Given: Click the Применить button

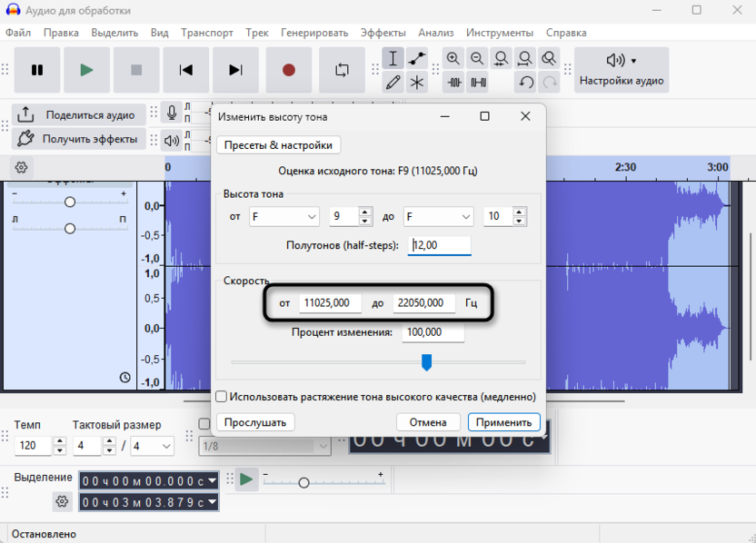Looking at the screenshot, I should click(504, 422).
